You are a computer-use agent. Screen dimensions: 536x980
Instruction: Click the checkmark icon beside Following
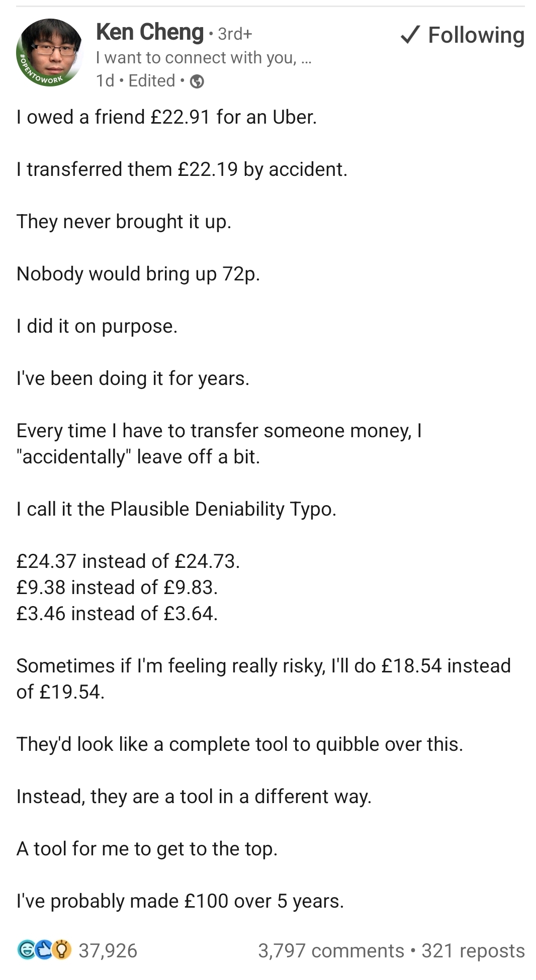tap(410, 35)
